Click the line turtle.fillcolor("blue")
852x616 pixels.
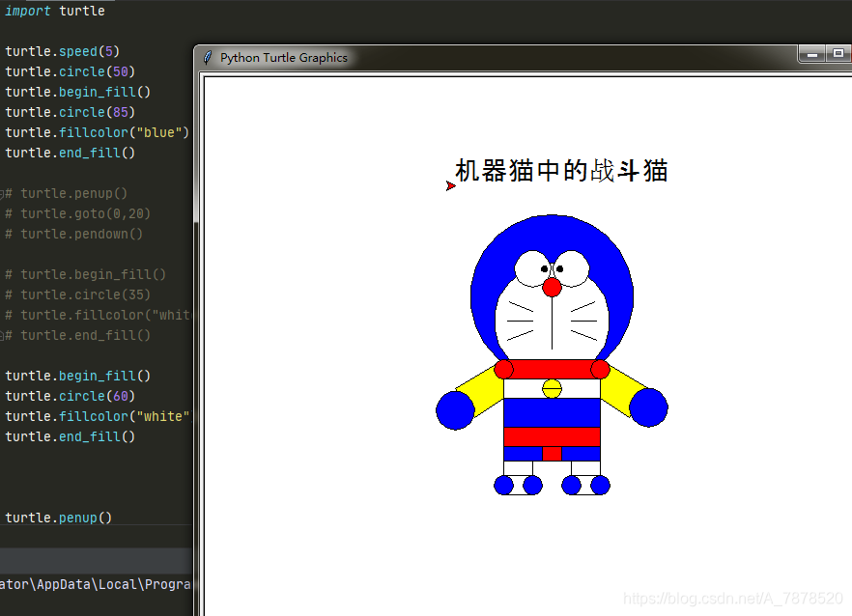point(97,132)
